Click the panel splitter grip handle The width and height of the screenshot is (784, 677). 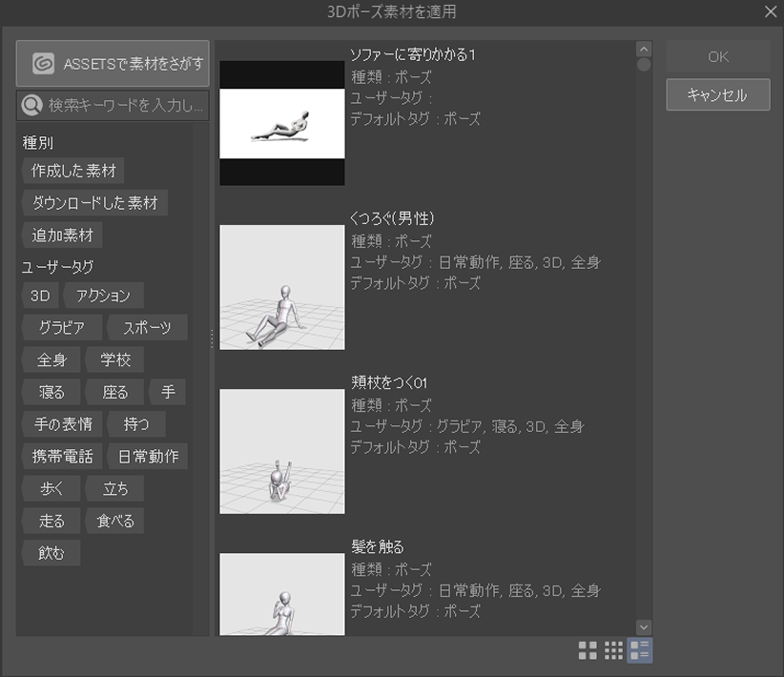click(x=212, y=338)
